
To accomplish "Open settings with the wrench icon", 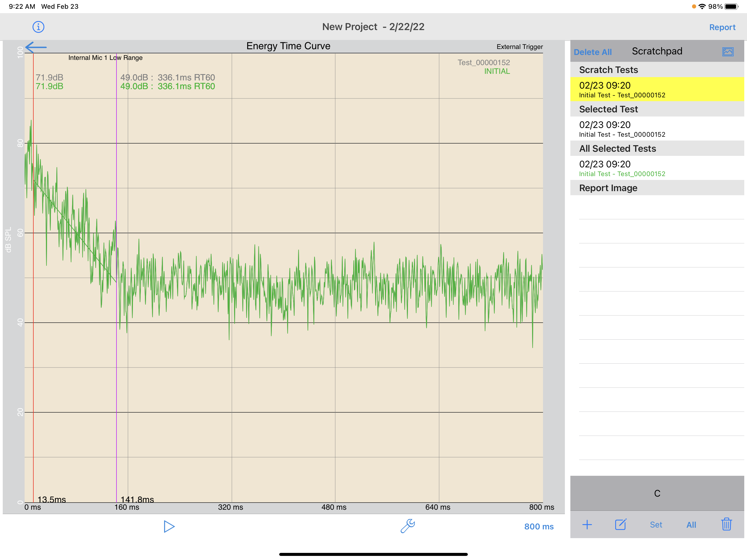I will coord(408,526).
